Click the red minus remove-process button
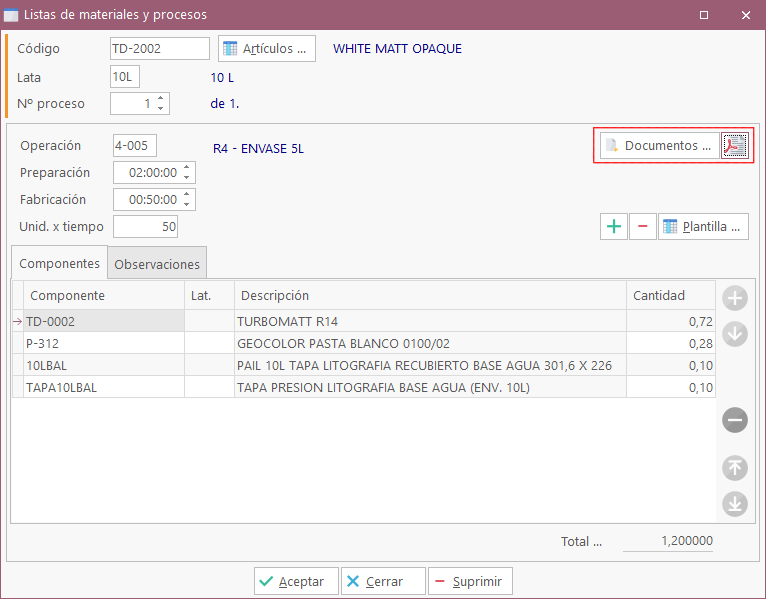Viewport: 766px width, 599px height. pos(642,226)
